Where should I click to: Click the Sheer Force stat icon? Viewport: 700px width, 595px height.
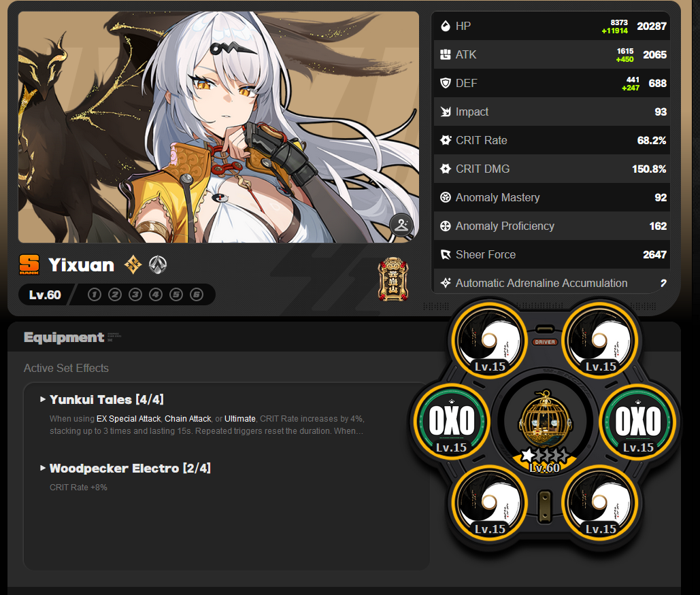(x=445, y=254)
